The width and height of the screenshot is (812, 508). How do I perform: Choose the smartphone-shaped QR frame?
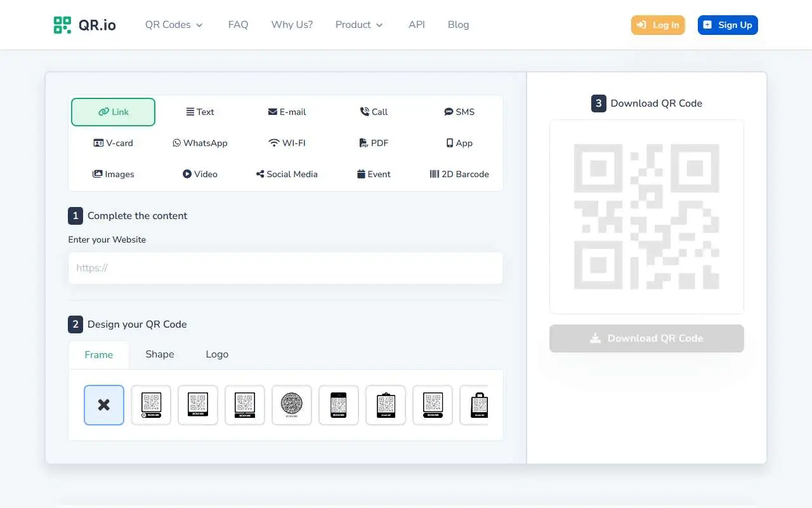point(339,405)
